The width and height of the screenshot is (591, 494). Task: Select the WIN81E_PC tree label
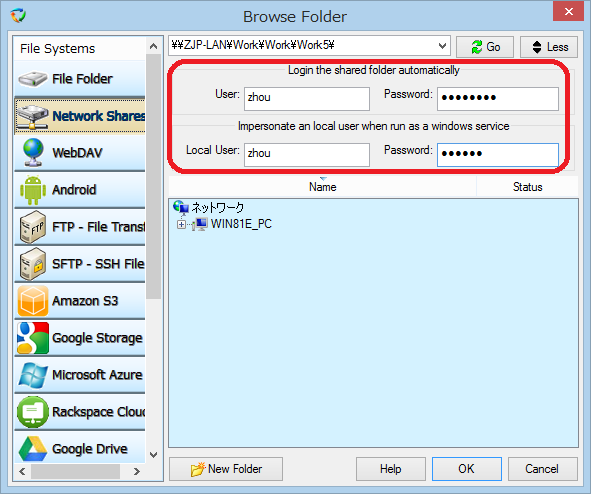(x=241, y=224)
